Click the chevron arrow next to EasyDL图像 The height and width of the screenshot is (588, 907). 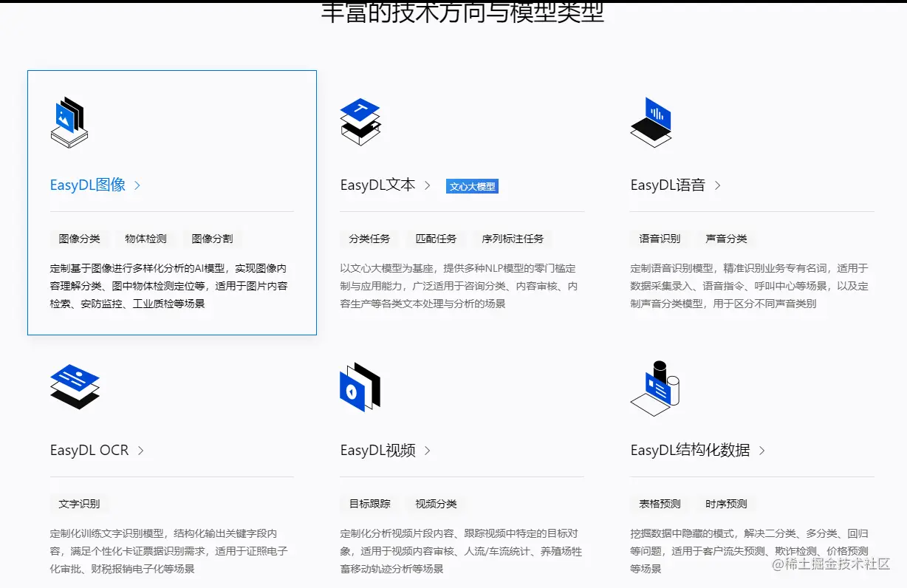pyautogui.click(x=137, y=185)
